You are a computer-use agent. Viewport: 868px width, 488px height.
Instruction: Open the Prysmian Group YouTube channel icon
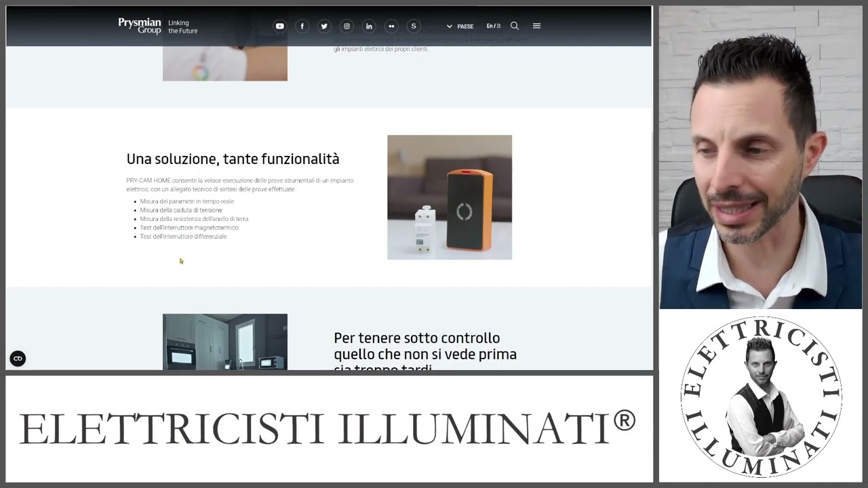coord(279,26)
